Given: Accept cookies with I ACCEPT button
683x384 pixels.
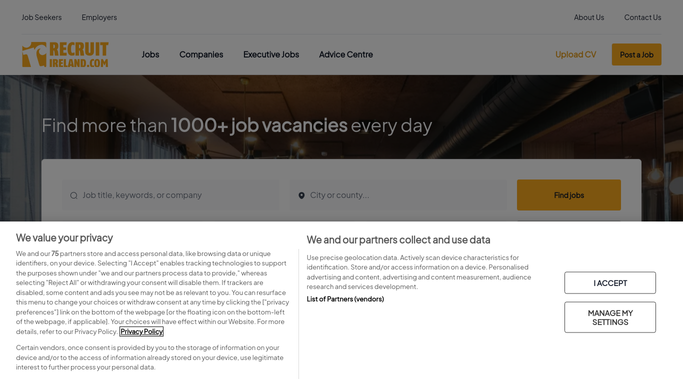Looking at the screenshot, I should pyautogui.click(x=610, y=283).
